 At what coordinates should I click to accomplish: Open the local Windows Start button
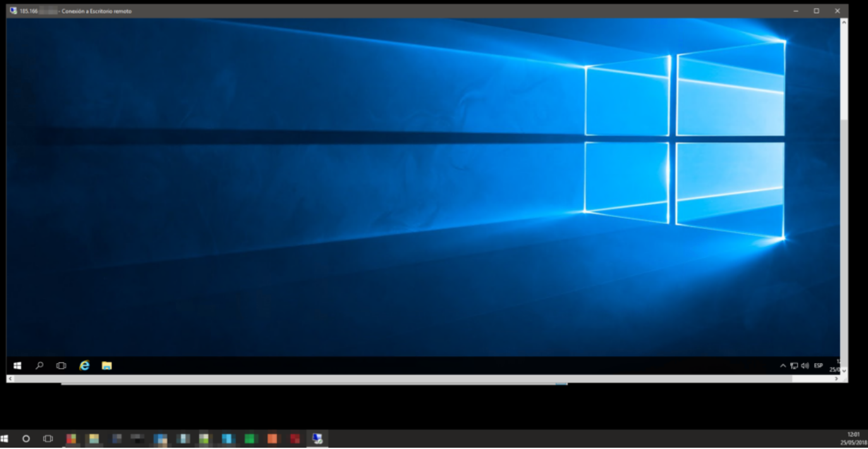pos(5,438)
